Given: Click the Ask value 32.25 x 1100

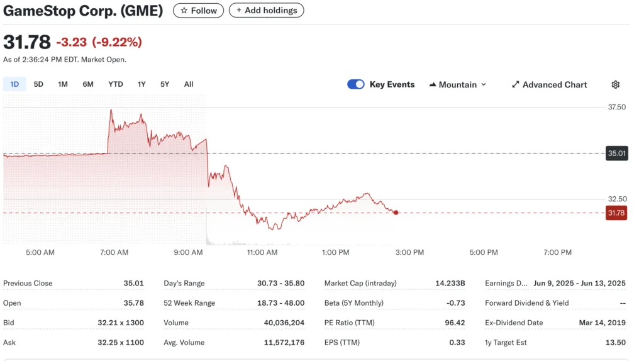Looking at the screenshot, I should tap(121, 343).
